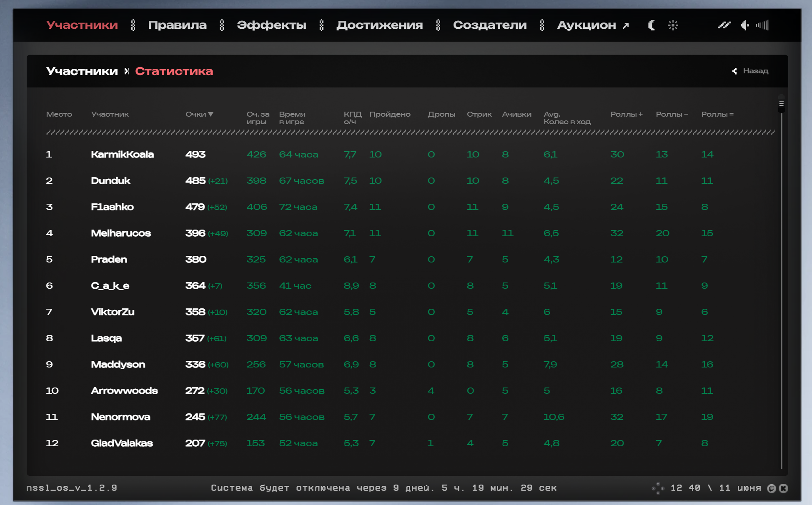
Task: Switch to light theme with sun icon
Action: tap(673, 25)
